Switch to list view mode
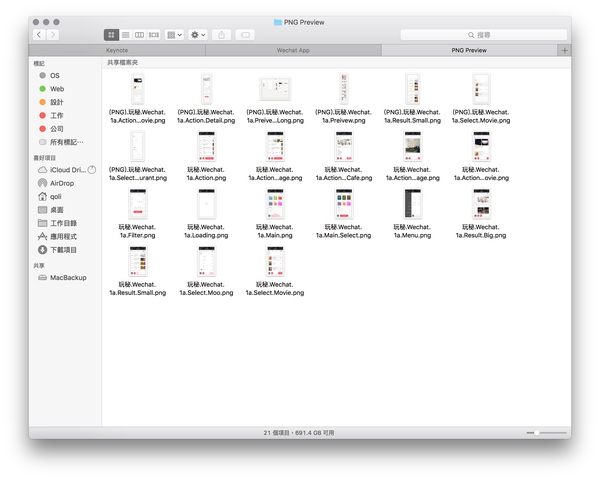Screen dimensions: 600x480 tap(125, 35)
